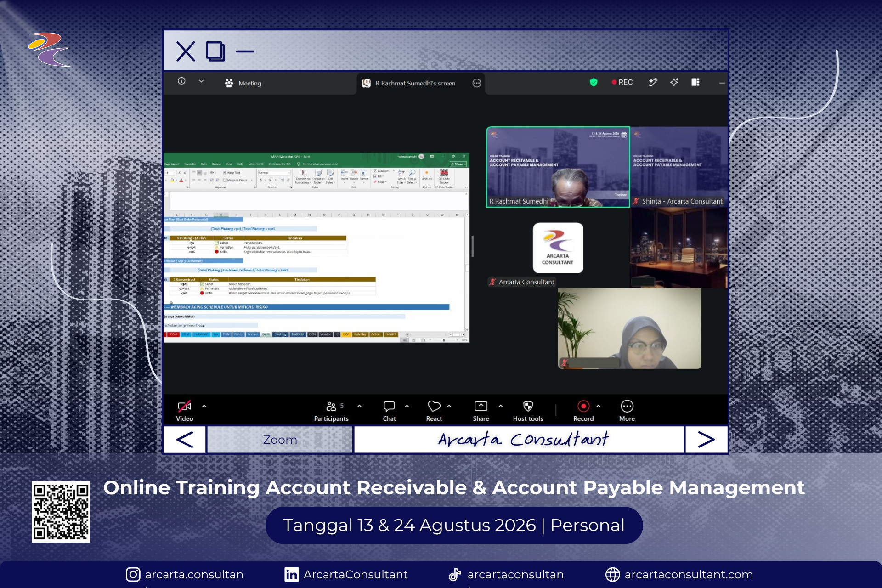Open the Data tab in Excel
Image resolution: width=882 pixels, height=588 pixels.
click(204, 164)
